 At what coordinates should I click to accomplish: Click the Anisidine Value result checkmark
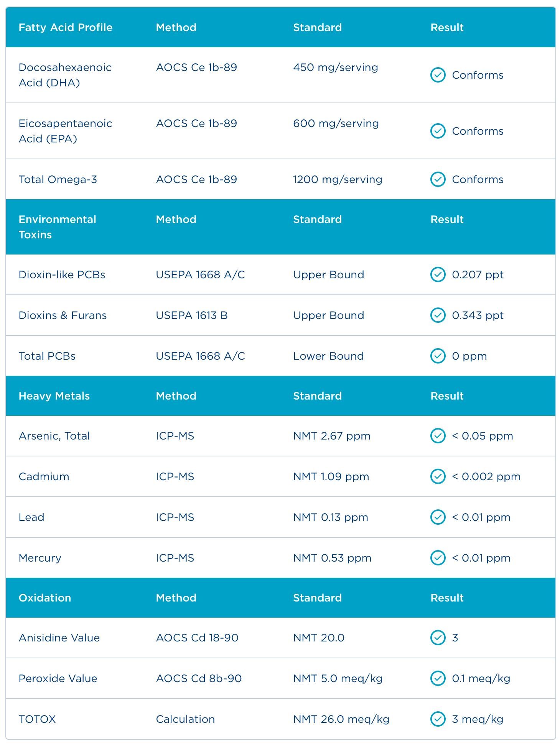pos(438,638)
